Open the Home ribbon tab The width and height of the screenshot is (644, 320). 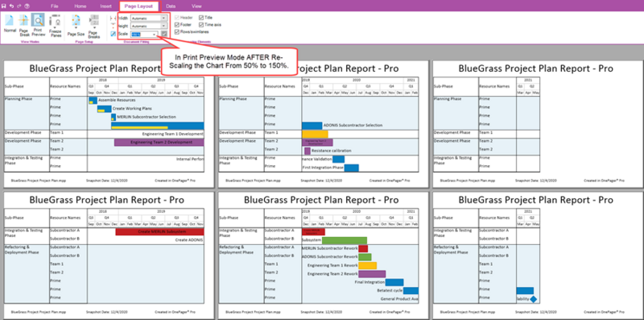pos(80,6)
